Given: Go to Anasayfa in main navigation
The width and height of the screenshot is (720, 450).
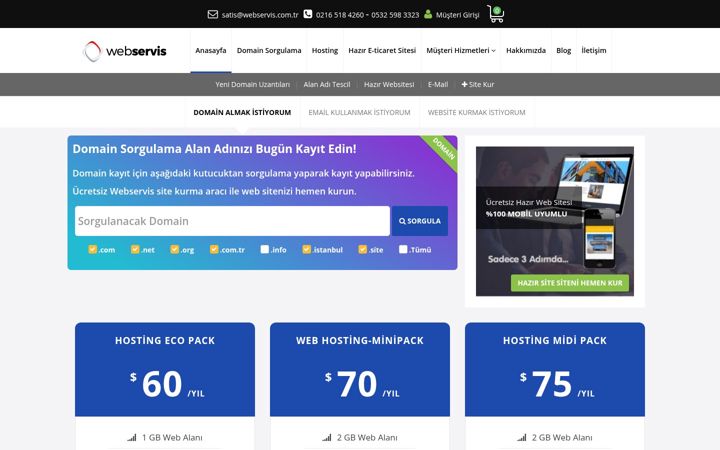Looking at the screenshot, I should click(x=211, y=51).
